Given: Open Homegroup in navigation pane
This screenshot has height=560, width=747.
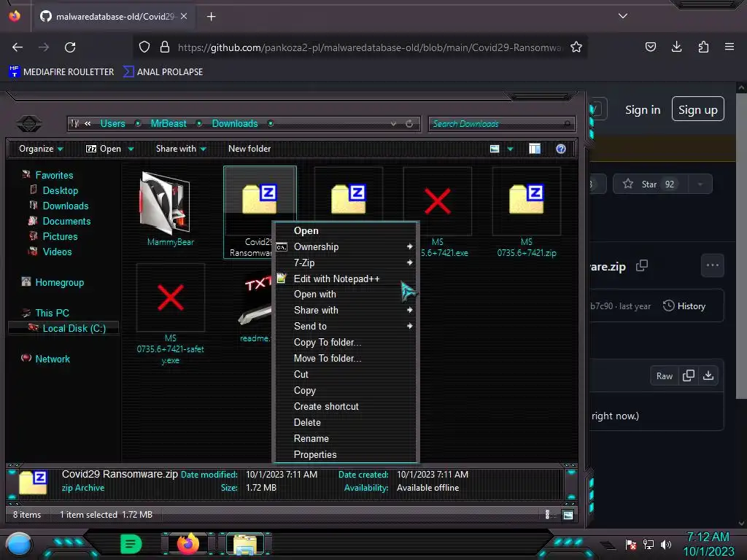Looking at the screenshot, I should 59,283.
